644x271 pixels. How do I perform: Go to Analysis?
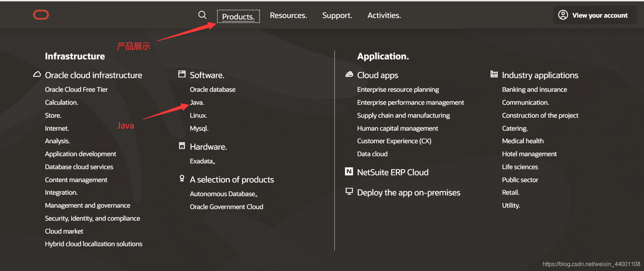coord(57,141)
